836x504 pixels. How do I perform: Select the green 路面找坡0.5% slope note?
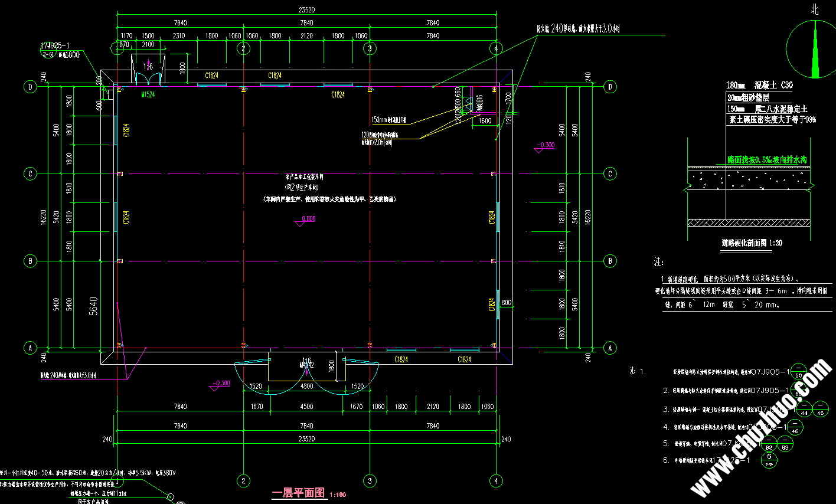click(766, 159)
